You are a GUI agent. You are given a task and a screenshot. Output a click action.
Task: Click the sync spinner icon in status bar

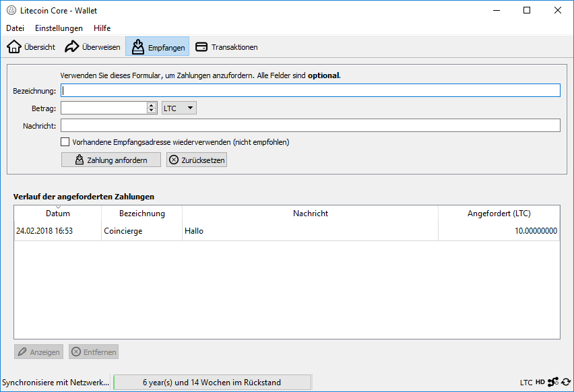[x=566, y=383]
